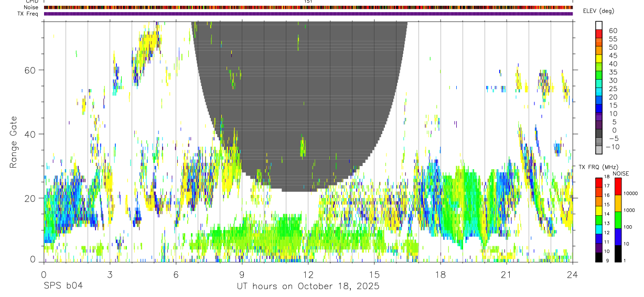Click the '151' CPID value at the top
The width and height of the screenshot is (644, 297).
308,2
